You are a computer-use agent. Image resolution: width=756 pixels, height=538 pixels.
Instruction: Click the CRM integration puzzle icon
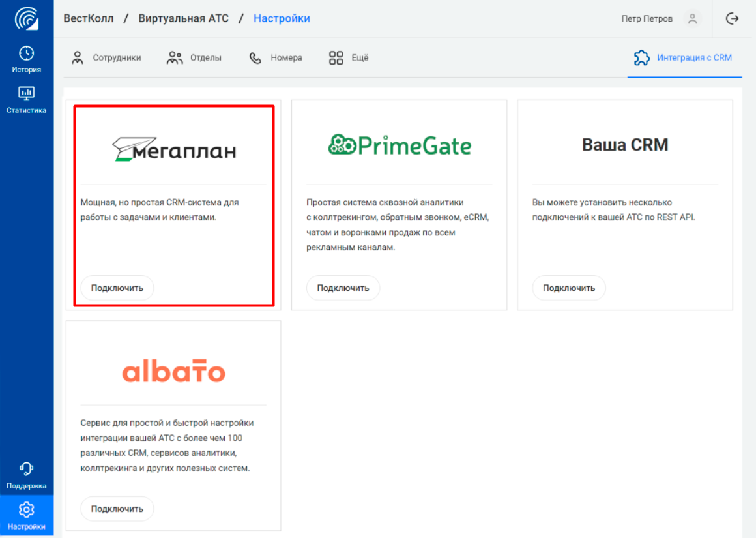click(x=641, y=58)
